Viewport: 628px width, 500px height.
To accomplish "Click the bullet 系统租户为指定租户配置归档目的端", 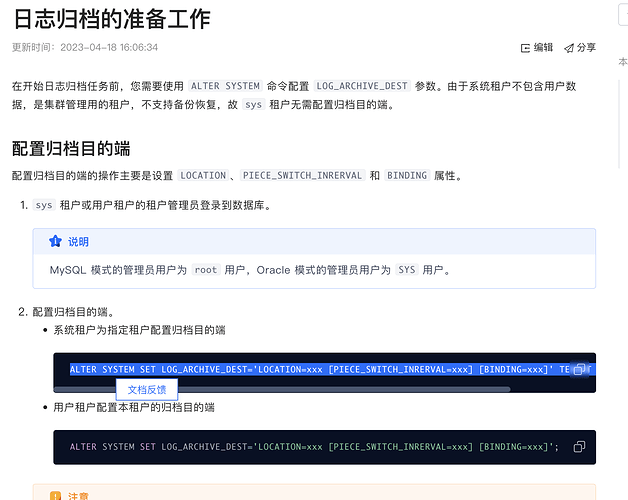I will (139, 330).
